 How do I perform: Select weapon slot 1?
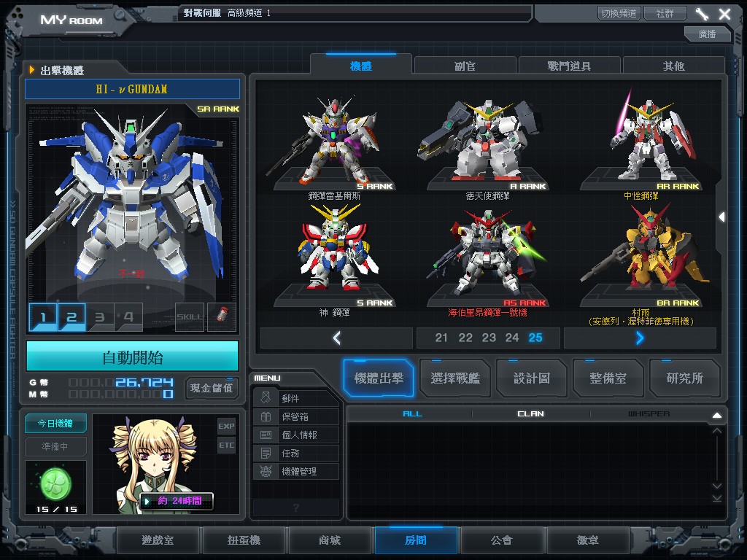[x=43, y=317]
